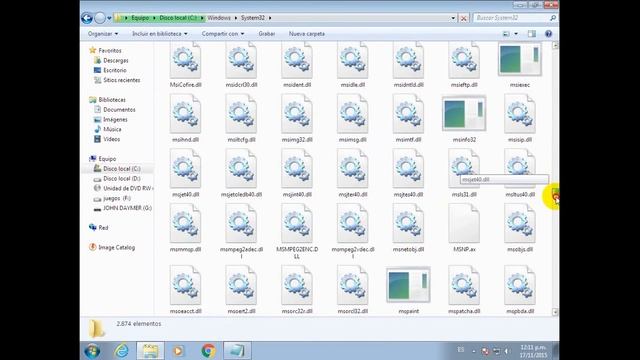Click the Nueva carpeta button
Image resolution: width=640 pixels, height=360 pixels.
[307, 34]
